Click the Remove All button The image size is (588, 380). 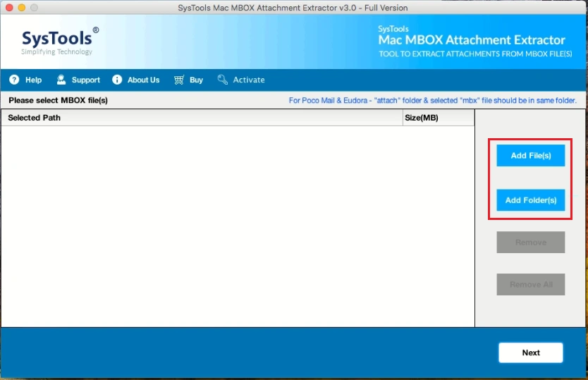click(x=531, y=284)
